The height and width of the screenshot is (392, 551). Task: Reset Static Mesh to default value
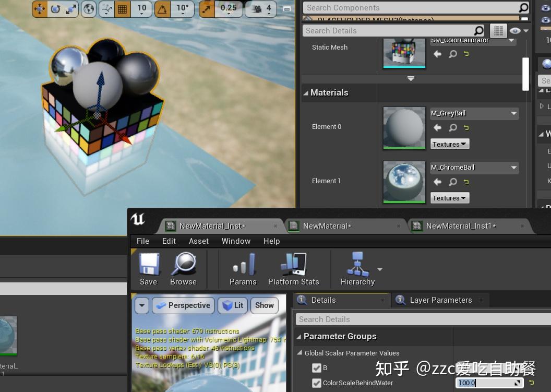tap(466, 54)
